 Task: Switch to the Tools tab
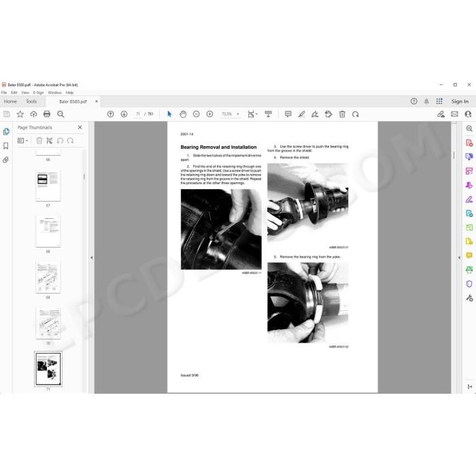31,101
